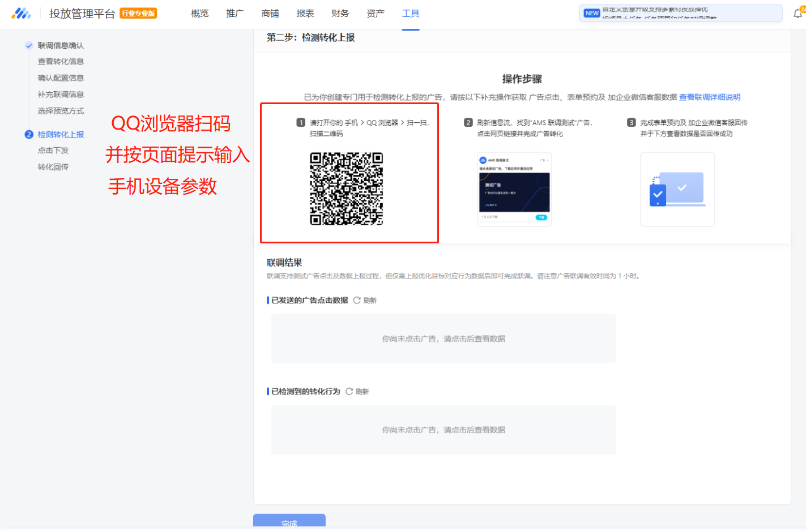Screen dimensions: 806x532
Task: Click 刷新 next to 已发送的广告点击数据
Action: pyautogui.click(x=370, y=301)
